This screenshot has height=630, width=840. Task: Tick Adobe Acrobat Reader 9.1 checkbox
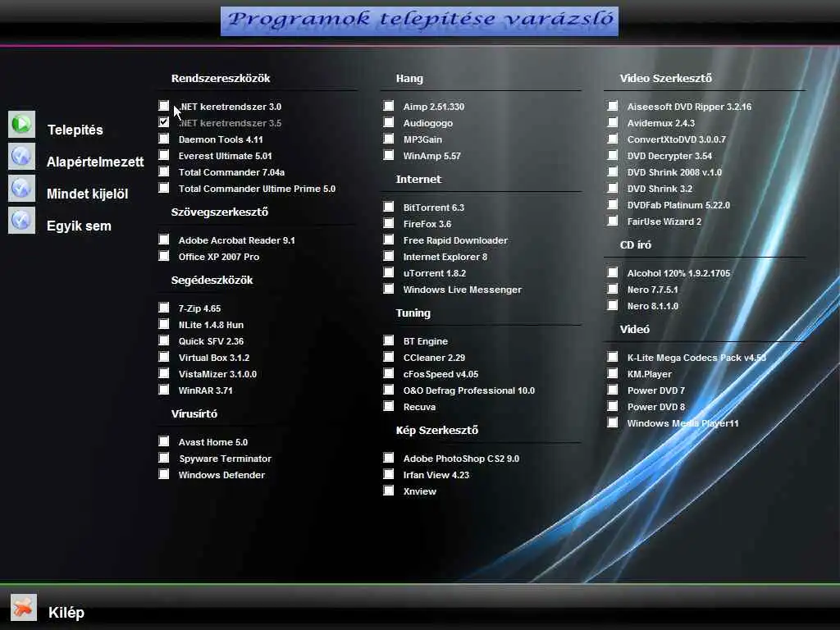pyautogui.click(x=164, y=240)
